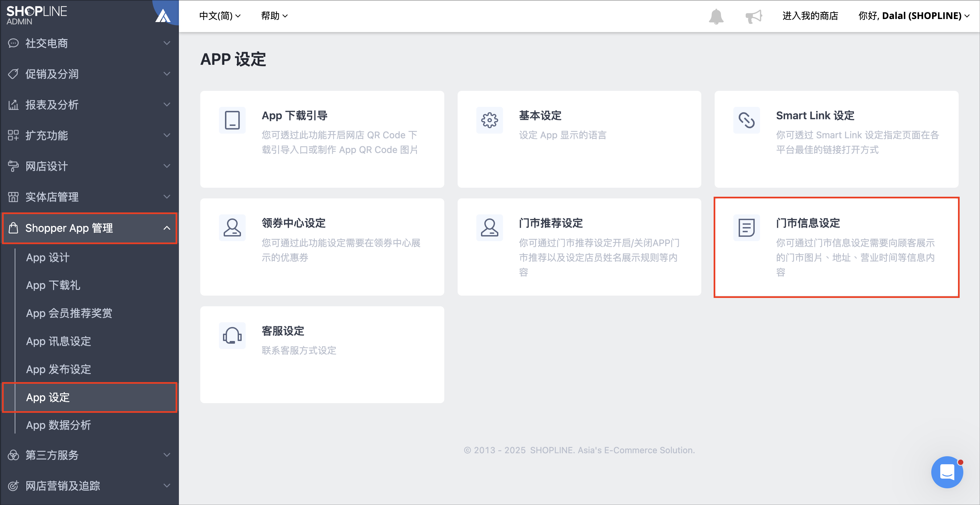Click the 网店营销及追踪 target icon
The image size is (980, 505).
(13, 486)
